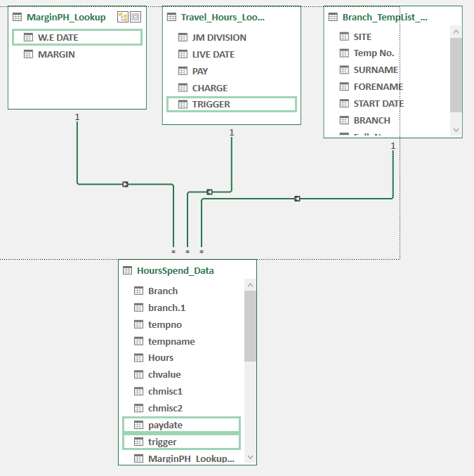Select the tempno column
Viewport: 474px width, 476px height.
tap(182, 324)
